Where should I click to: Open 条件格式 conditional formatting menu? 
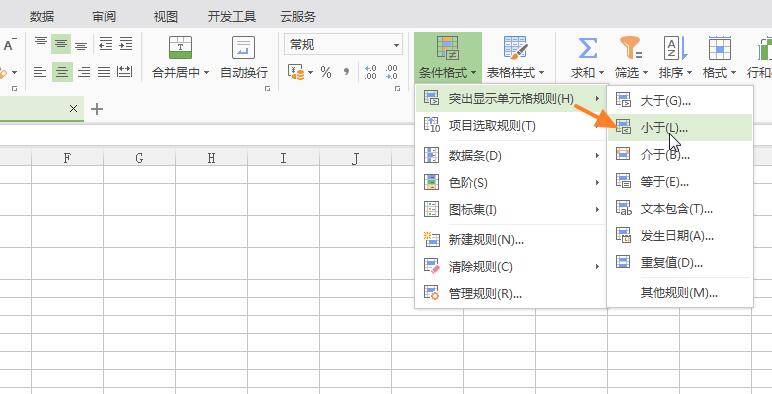pyautogui.click(x=448, y=58)
